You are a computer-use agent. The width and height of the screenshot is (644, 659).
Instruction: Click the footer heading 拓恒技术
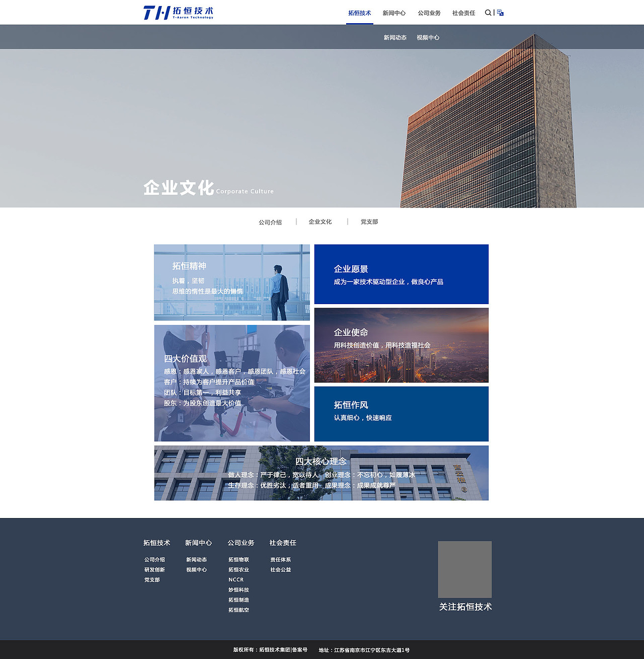tap(156, 543)
